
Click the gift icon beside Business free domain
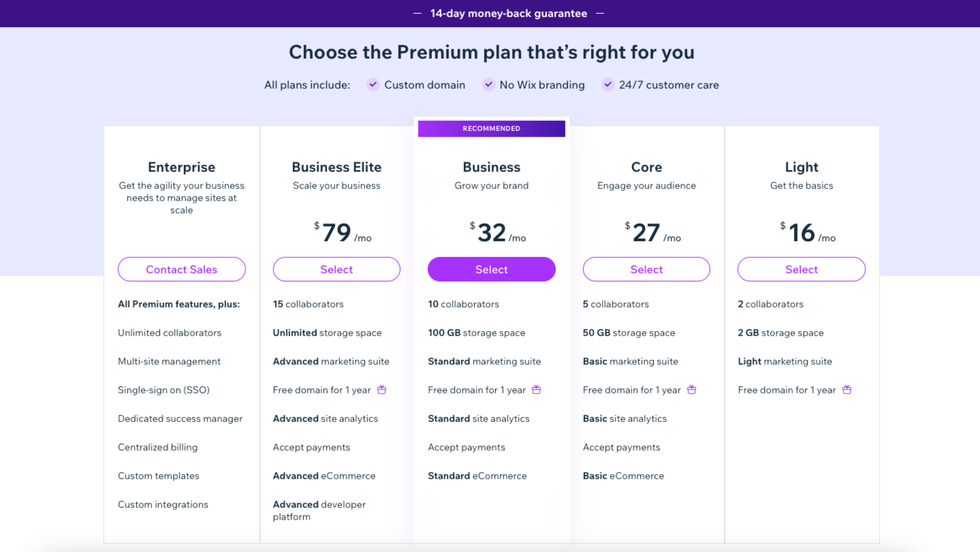pyautogui.click(x=536, y=389)
